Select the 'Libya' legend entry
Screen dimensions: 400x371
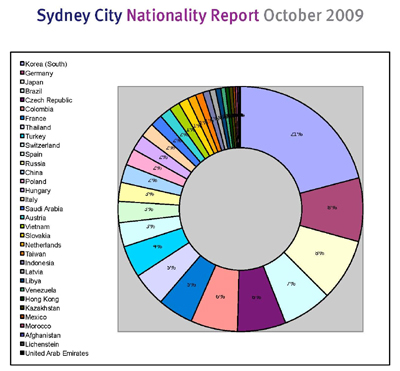33,281
